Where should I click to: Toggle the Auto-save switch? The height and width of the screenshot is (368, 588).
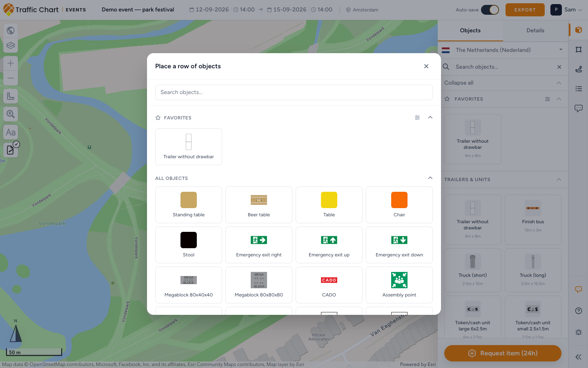(490, 10)
